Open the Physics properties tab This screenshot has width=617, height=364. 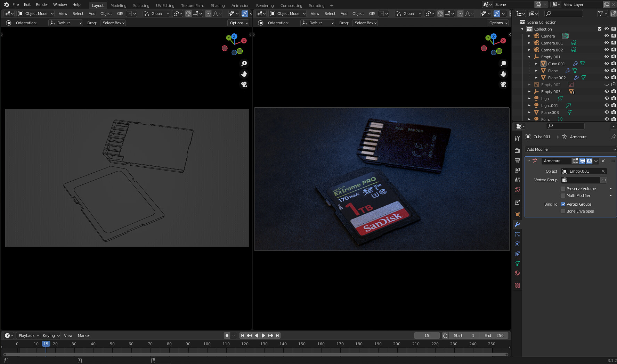[x=517, y=244]
